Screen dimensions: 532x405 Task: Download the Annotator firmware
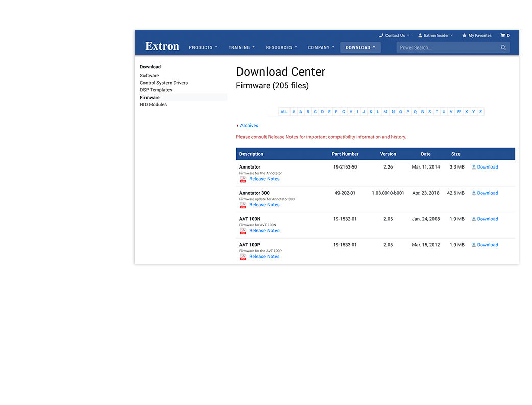(x=488, y=167)
